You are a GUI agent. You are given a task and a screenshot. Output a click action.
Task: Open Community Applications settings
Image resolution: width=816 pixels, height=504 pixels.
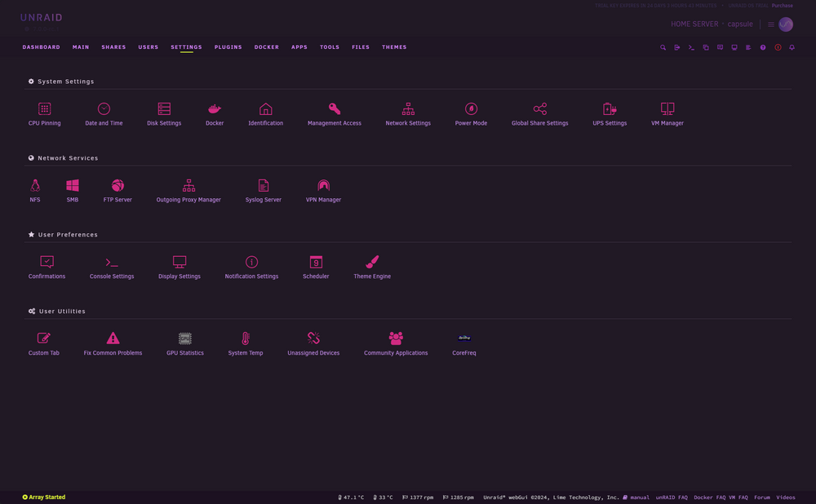(396, 344)
